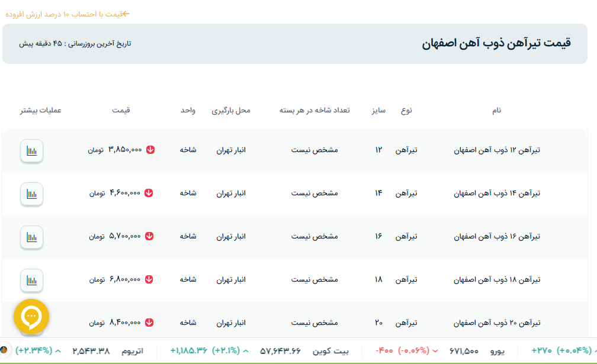Open the تیرآهن ۱۲ ذوب آهن اصفهان product
597x364 pixels.
click(497, 150)
